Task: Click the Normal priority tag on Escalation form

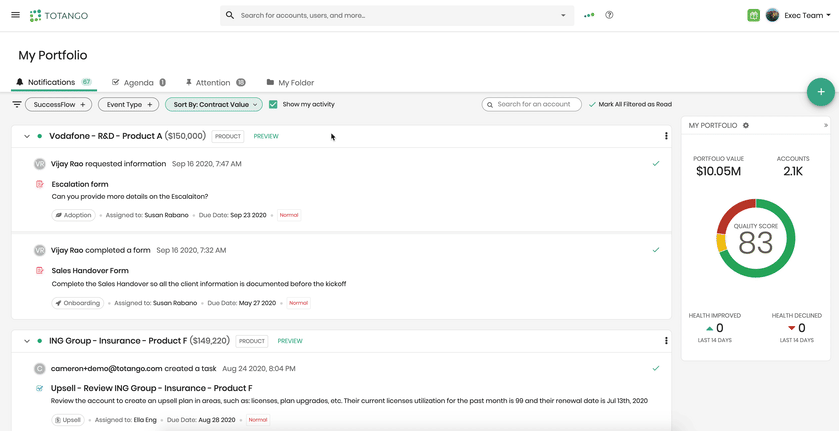Action: click(289, 215)
